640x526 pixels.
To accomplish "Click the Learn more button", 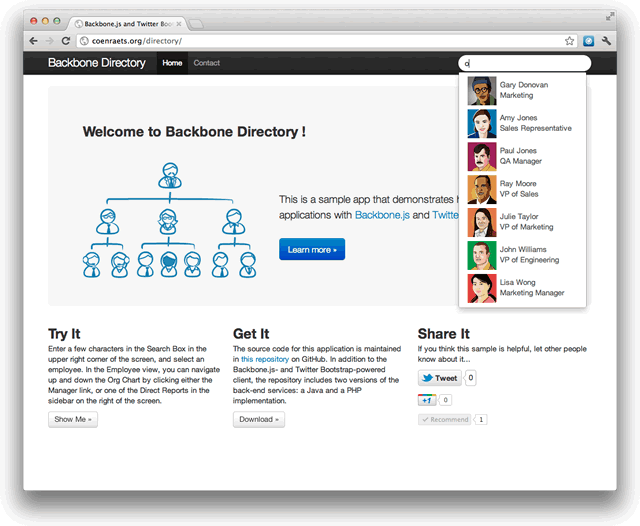I will [x=311, y=249].
